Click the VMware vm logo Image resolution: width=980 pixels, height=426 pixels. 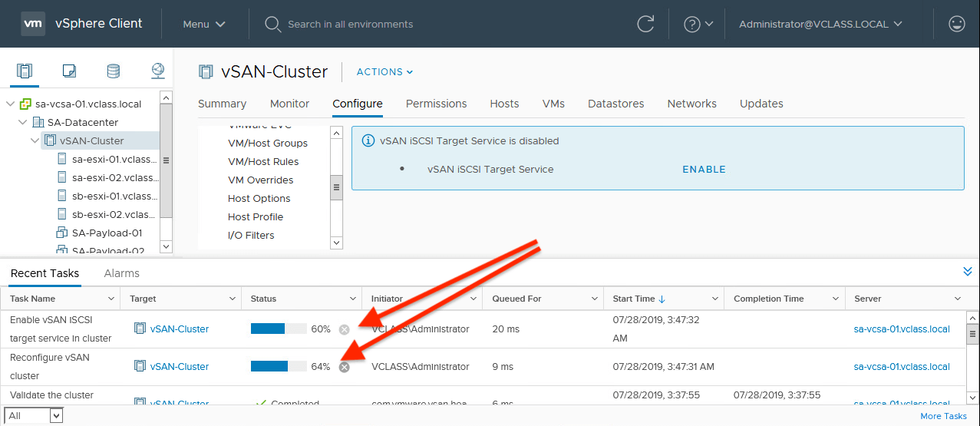click(x=33, y=24)
